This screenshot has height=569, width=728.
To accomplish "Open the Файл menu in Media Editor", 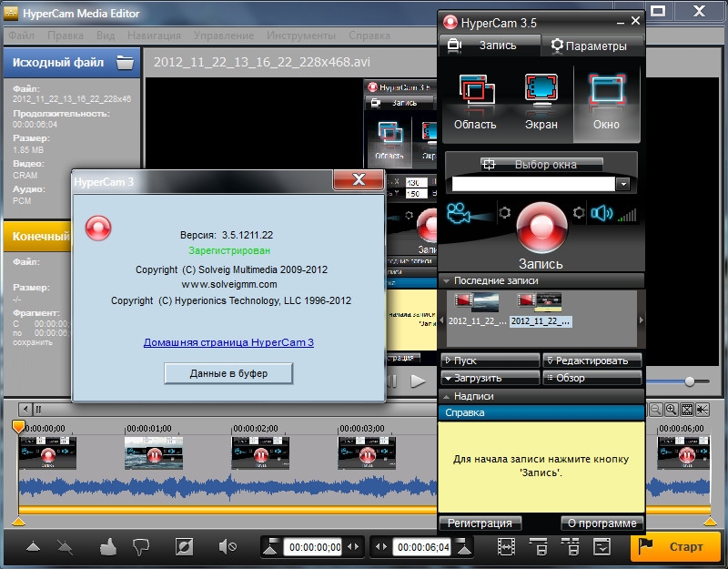I will point(21,36).
